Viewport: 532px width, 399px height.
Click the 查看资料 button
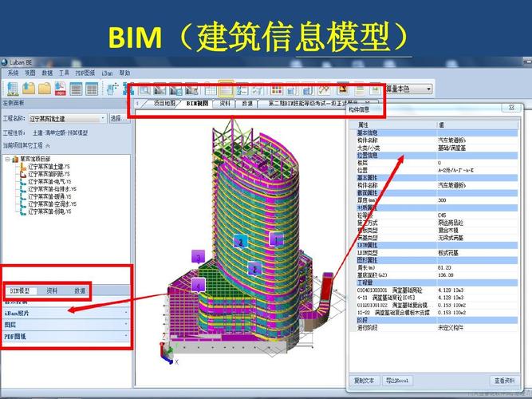pos(505,381)
